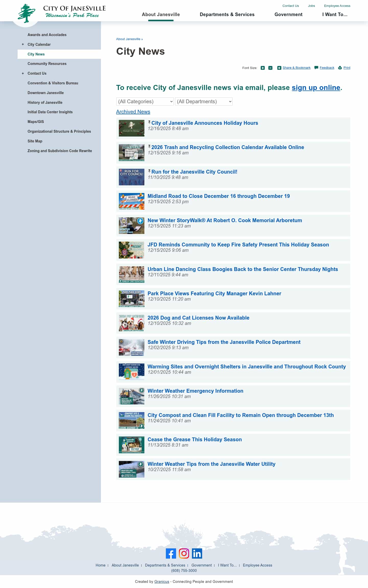Open the Compost Site thumbnail
Viewport: 368px width, 588px height.
click(131, 420)
